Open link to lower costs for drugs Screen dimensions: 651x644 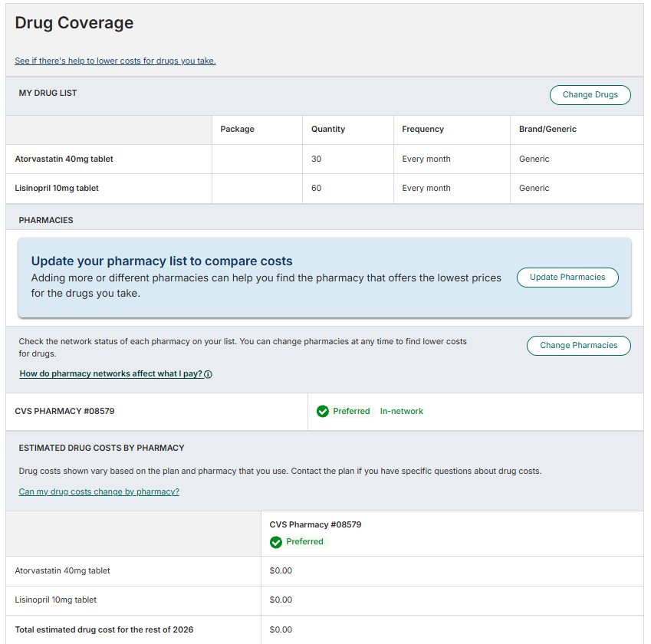pos(116,61)
